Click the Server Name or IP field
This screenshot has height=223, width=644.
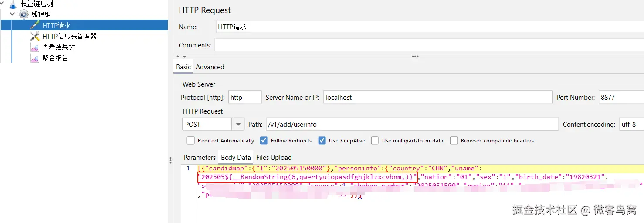coord(437,98)
